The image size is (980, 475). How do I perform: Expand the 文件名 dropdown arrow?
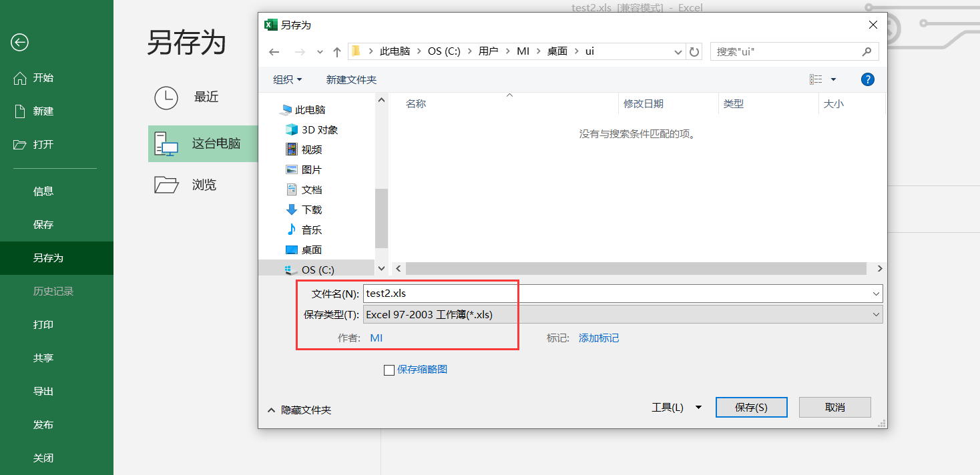[877, 294]
